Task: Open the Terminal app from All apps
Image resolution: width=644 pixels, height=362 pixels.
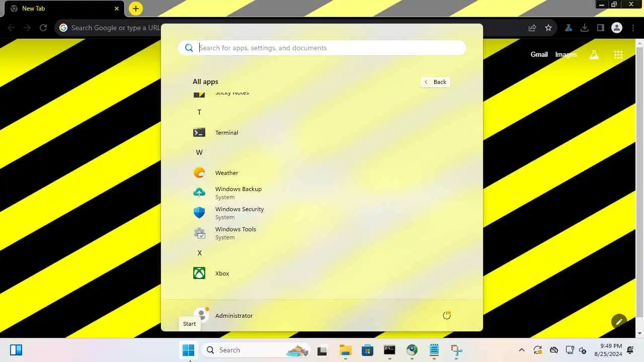Action: pyautogui.click(x=322, y=133)
